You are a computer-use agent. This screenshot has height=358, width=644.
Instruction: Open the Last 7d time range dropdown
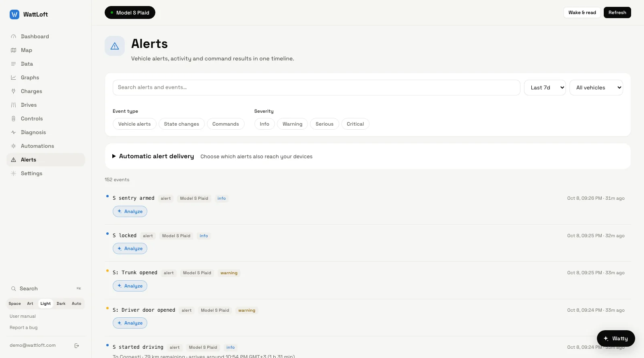(545, 87)
